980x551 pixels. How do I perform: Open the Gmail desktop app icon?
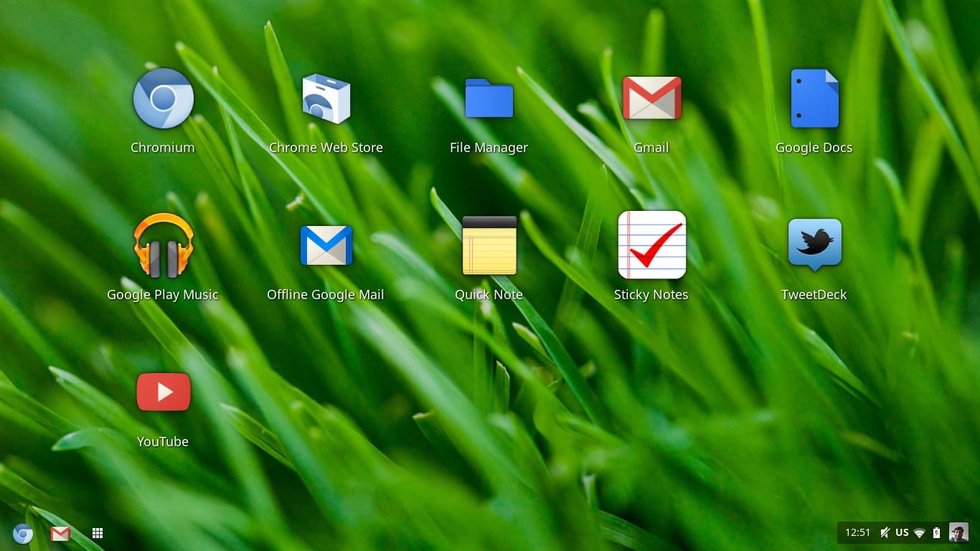(x=651, y=98)
